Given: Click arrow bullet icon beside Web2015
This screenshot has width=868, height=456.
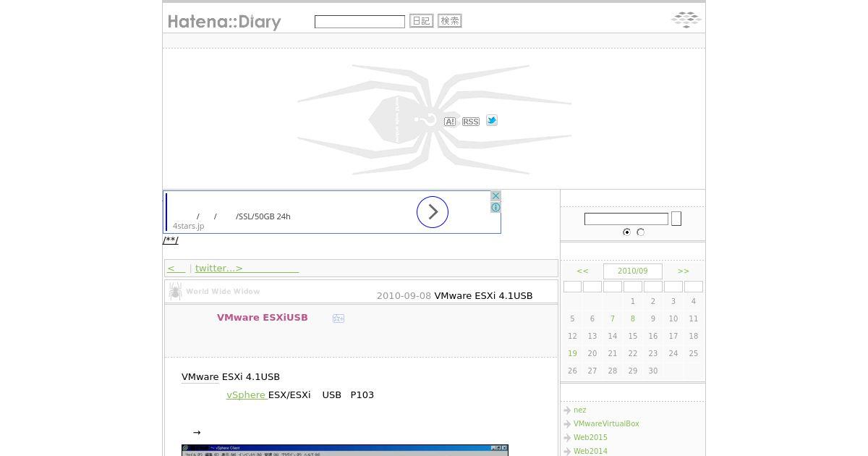Looking at the screenshot, I should pyautogui.click(x=567, y=438).
